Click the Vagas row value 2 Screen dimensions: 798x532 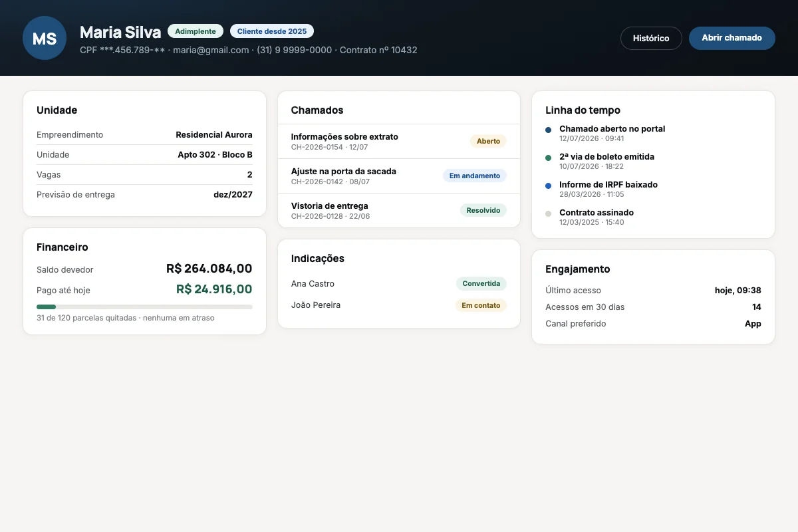250,174
